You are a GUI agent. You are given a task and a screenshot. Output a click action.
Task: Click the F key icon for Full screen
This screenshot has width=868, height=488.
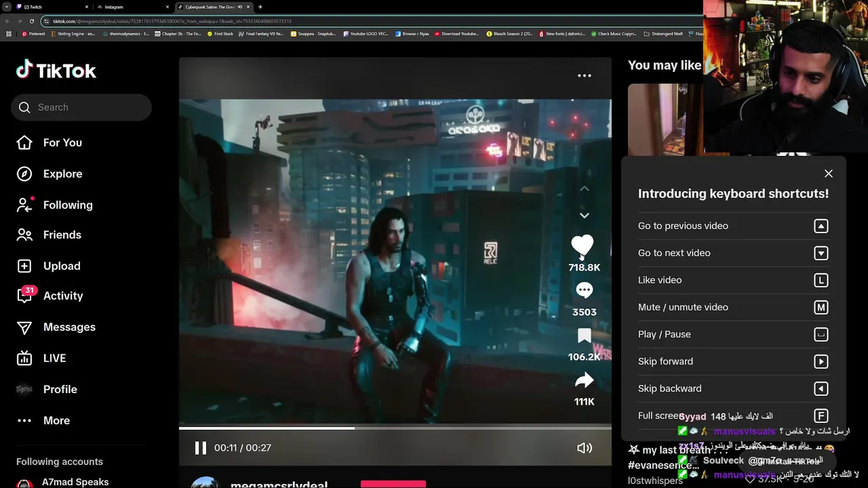821,415
